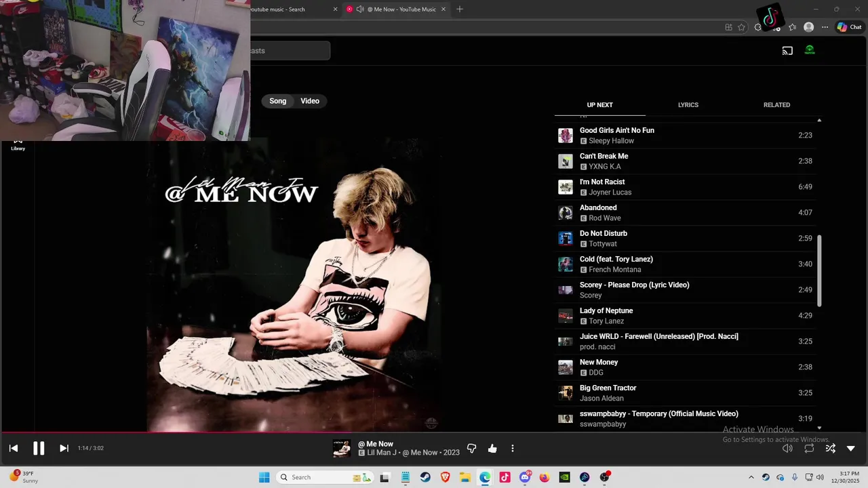The width and height of the screenshot is (868, 488).
Task: Open Copilot Chat button
Action: pos(849,27)
